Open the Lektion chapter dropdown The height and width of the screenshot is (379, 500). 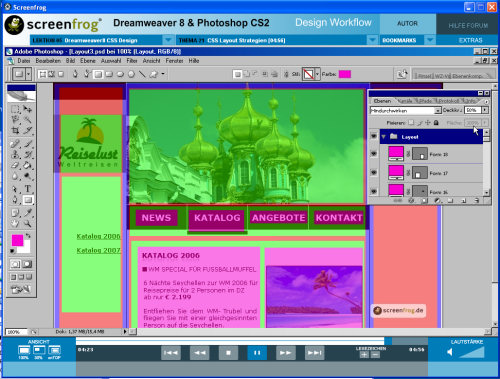(168, 40)
